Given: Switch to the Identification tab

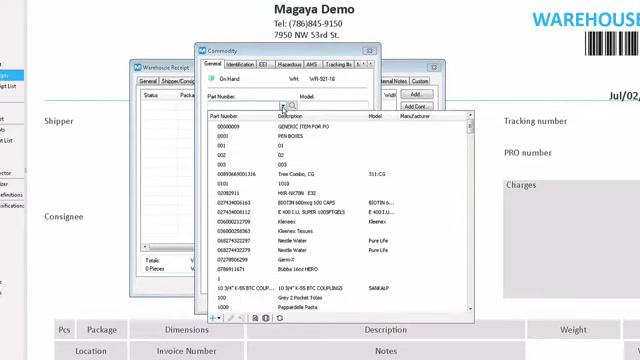Looking at the screenshot, I should click(x=240, y=64).
